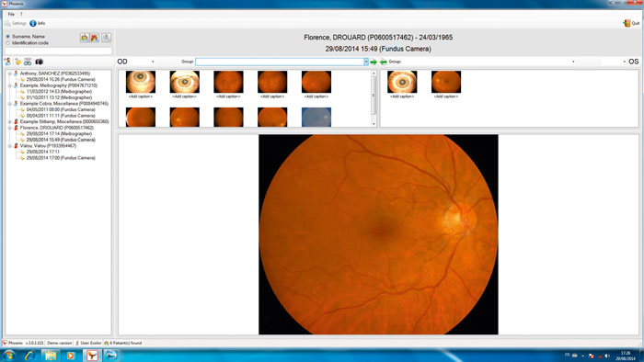This screenshot has width=644, height=362.
Task: Click the camera icon above the tree
Action: coord(39,62)
